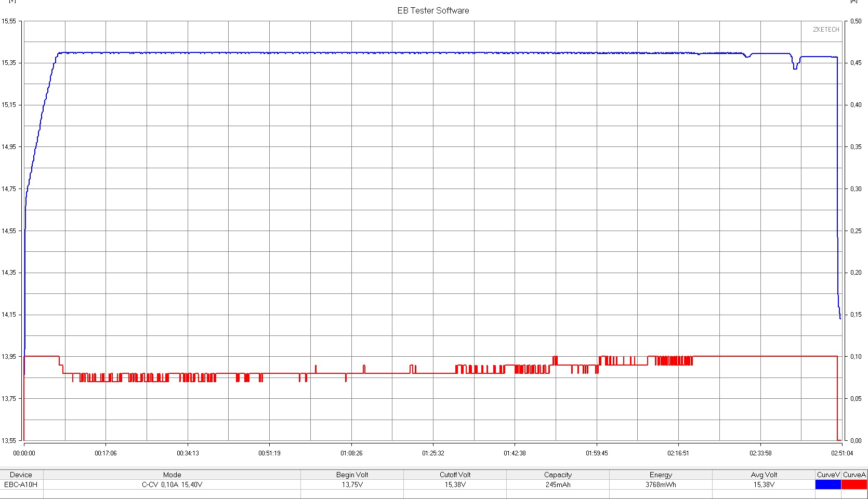
Task: Click the Avg Volt column header
Action: pos(764,475)
